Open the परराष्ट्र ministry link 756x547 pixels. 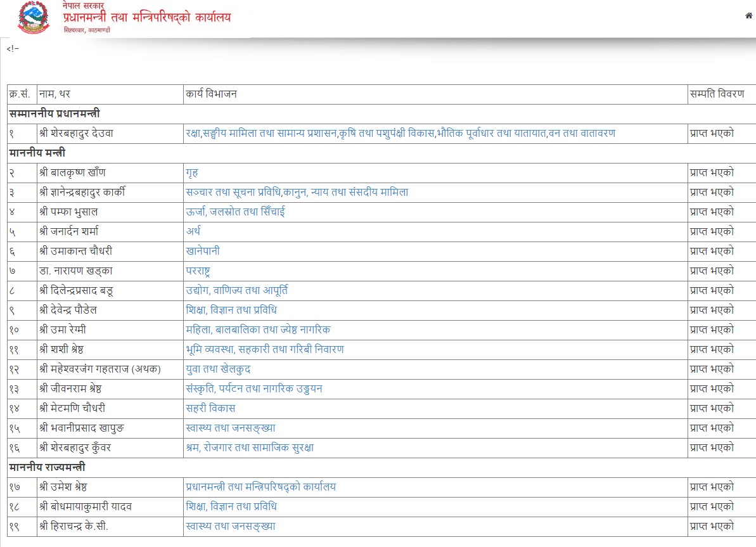point(198,271)
